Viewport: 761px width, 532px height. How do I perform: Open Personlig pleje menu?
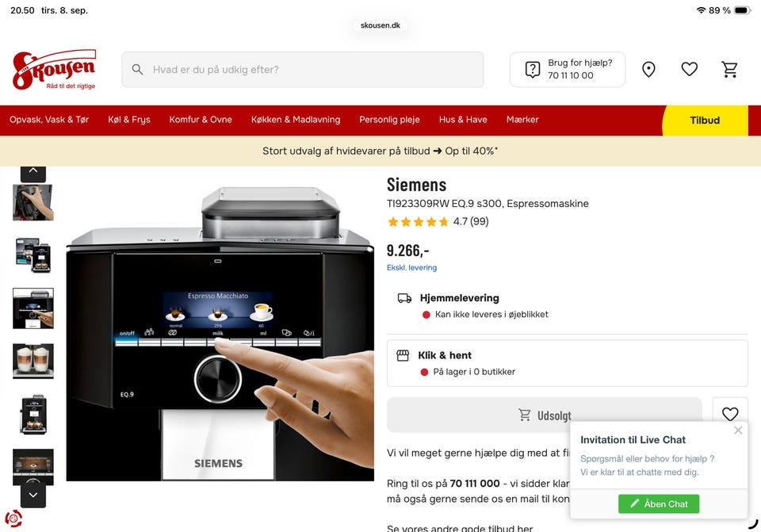tap(389, 120)
